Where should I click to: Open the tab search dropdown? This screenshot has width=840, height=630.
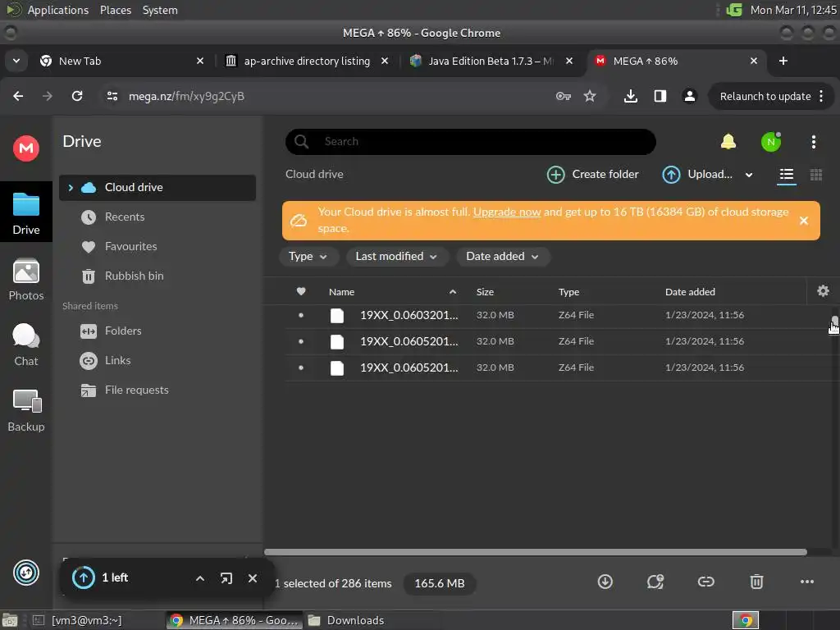click(x=16, y=61)
